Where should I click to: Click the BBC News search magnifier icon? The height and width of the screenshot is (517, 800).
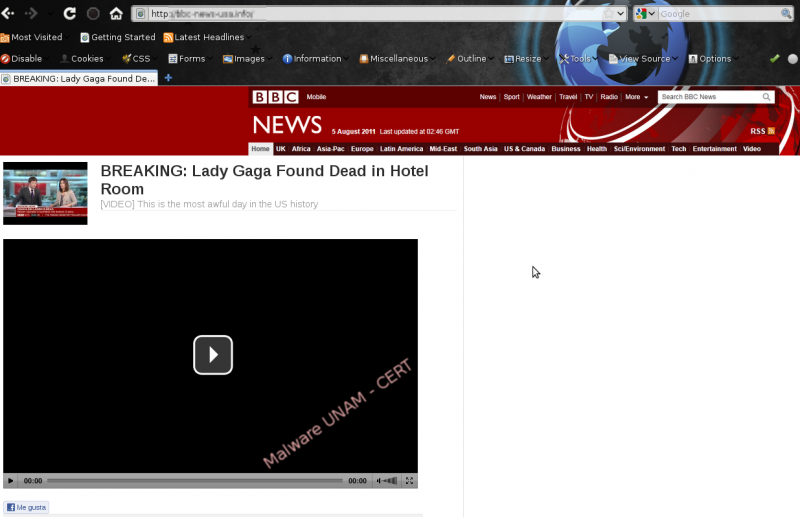pos(766,96)
